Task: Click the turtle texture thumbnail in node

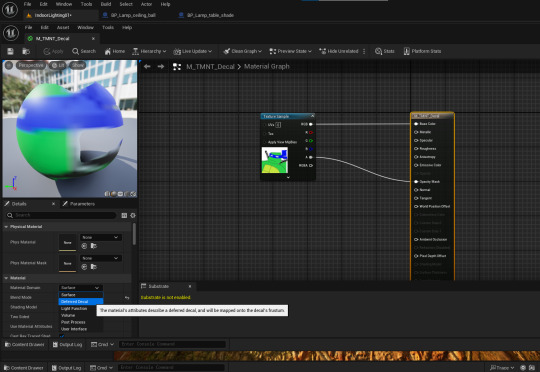Action: pyautogui.click(x=274, y=160)
